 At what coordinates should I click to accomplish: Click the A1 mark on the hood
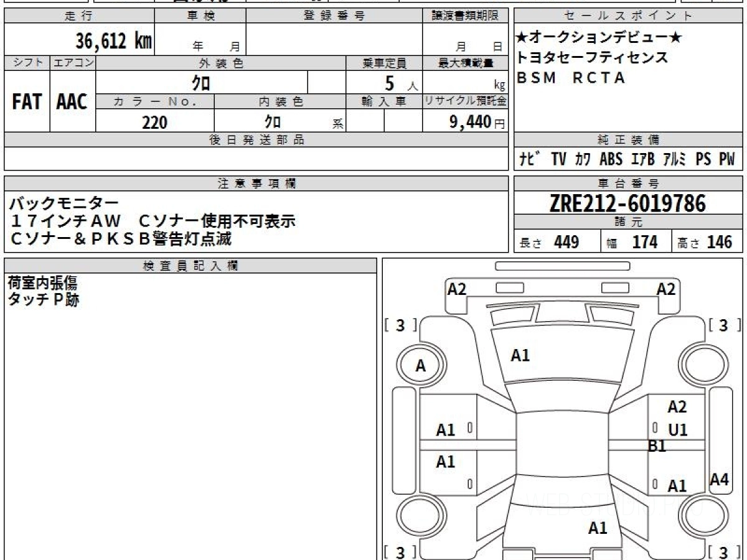click(x=520, y=355)
